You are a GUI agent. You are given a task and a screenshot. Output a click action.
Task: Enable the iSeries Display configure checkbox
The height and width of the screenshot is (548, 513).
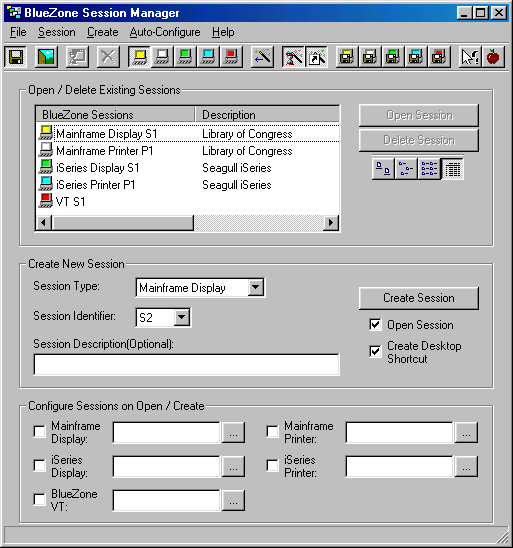click(39, 465)
